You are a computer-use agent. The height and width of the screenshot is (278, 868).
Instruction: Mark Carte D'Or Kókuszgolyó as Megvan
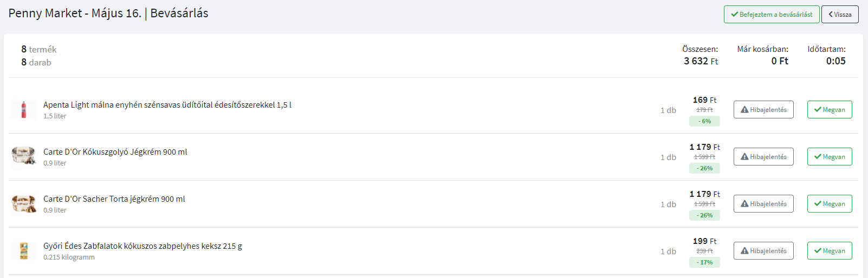click(830, 157)
